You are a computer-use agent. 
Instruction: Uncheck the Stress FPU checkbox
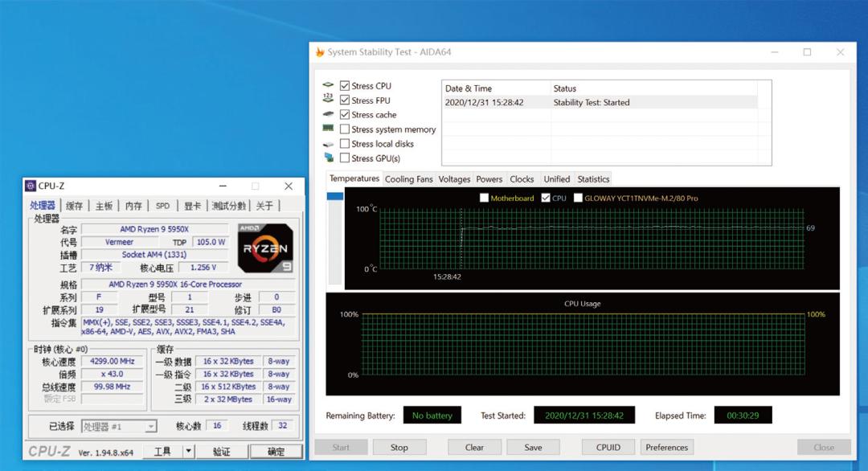[345, 100]
